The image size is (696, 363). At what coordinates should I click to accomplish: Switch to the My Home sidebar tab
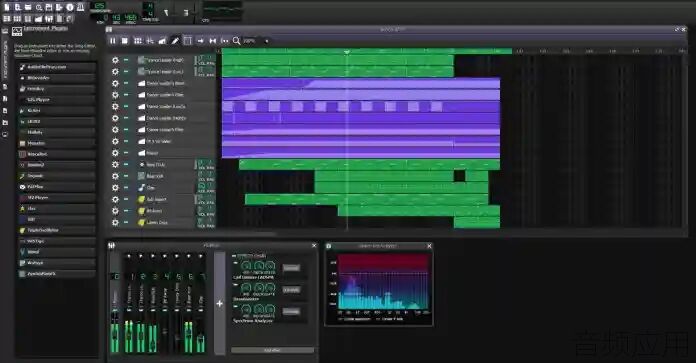[x=5, y=122]
